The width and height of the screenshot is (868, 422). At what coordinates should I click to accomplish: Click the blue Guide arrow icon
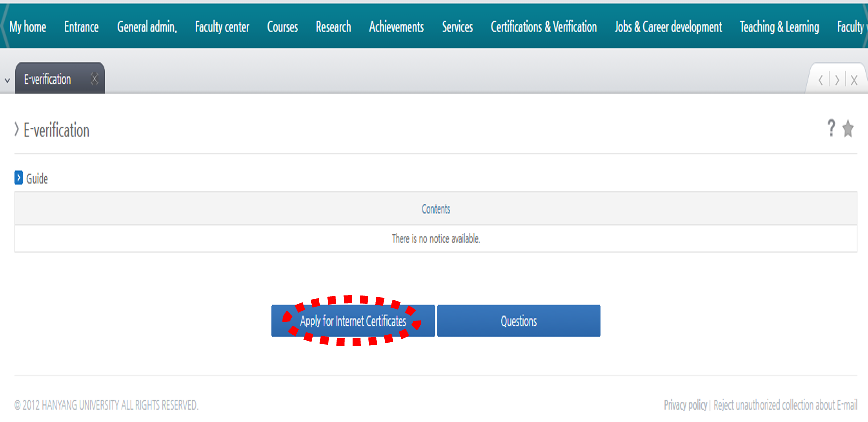[19, 178]
